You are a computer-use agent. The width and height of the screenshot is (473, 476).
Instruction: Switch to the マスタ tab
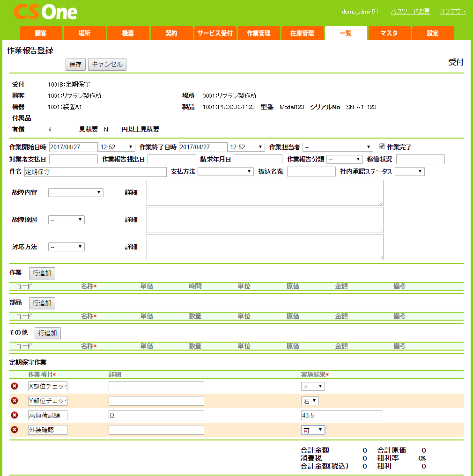(389, 33)
